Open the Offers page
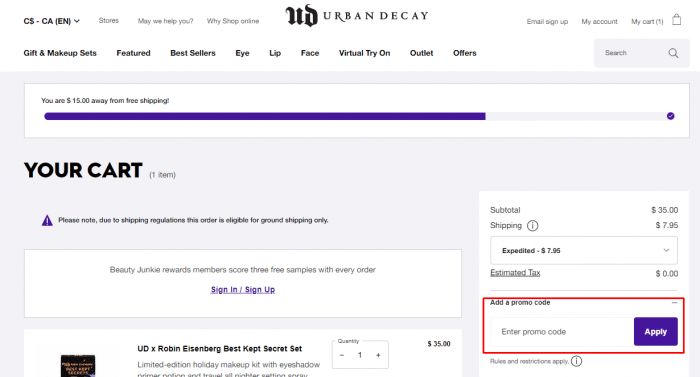 465,53
